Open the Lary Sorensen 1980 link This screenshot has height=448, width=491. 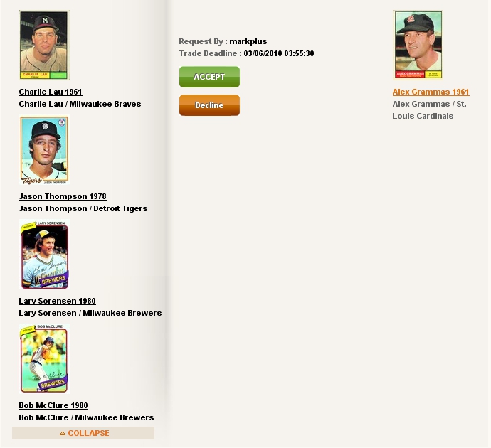pos(58,301)
